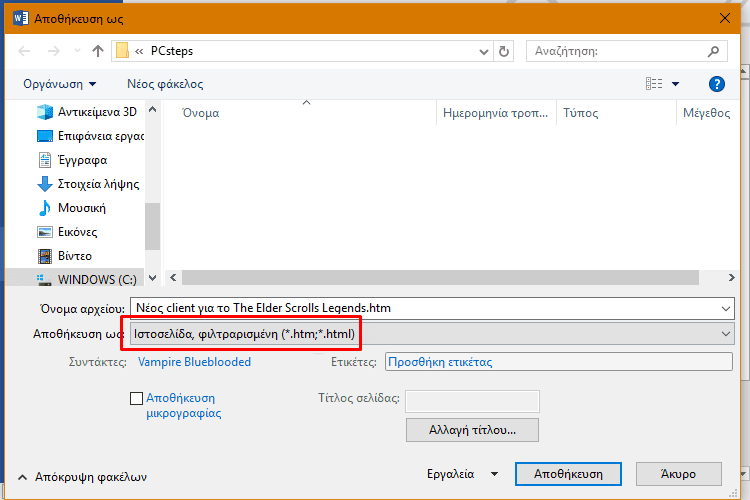Click the refresh icon beside the address bar

504,51
